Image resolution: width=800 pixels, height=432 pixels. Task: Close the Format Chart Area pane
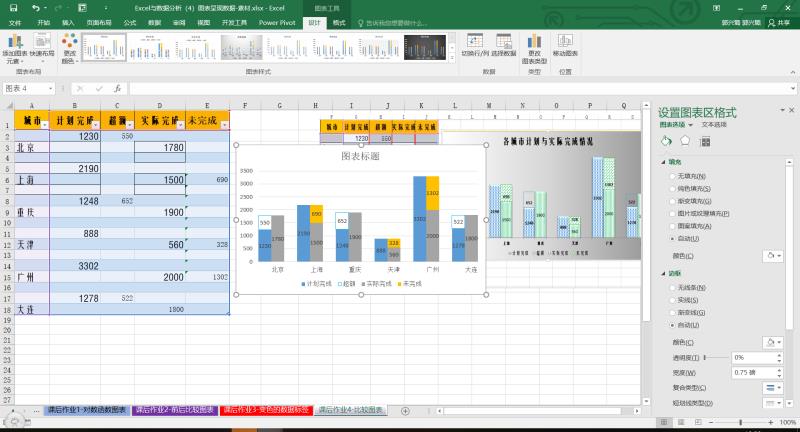(x=791, y=110)
